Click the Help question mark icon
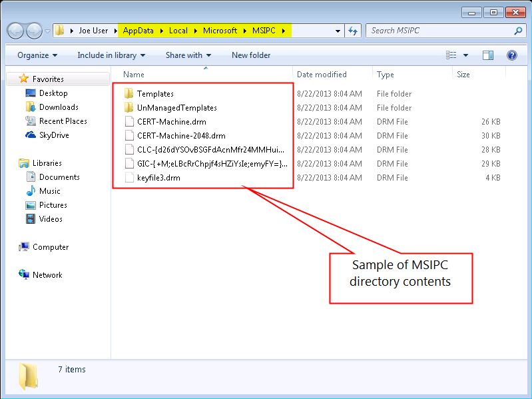Viewport: 532px width, 399px height. [511, 55]
